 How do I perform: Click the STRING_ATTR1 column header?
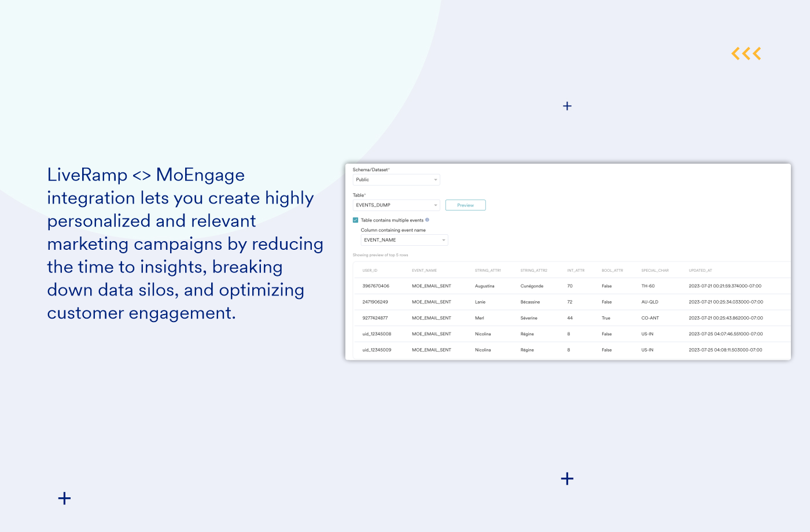pos(488,271)
